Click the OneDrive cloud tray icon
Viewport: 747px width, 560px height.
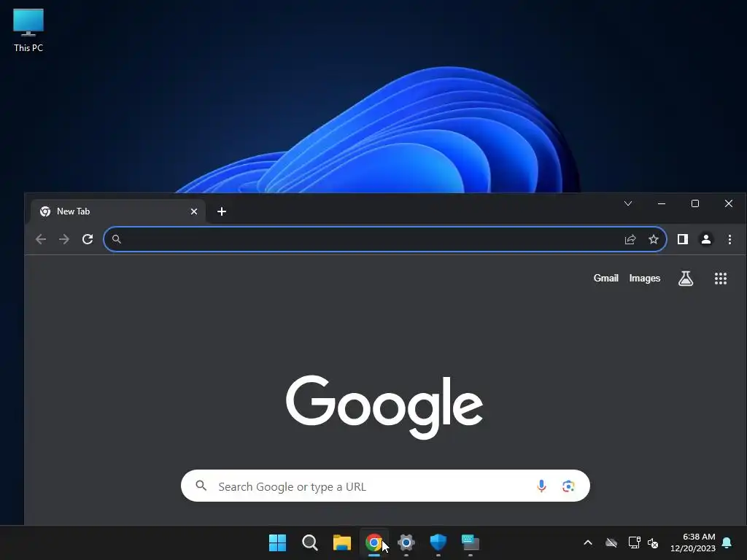click(611, 542)
